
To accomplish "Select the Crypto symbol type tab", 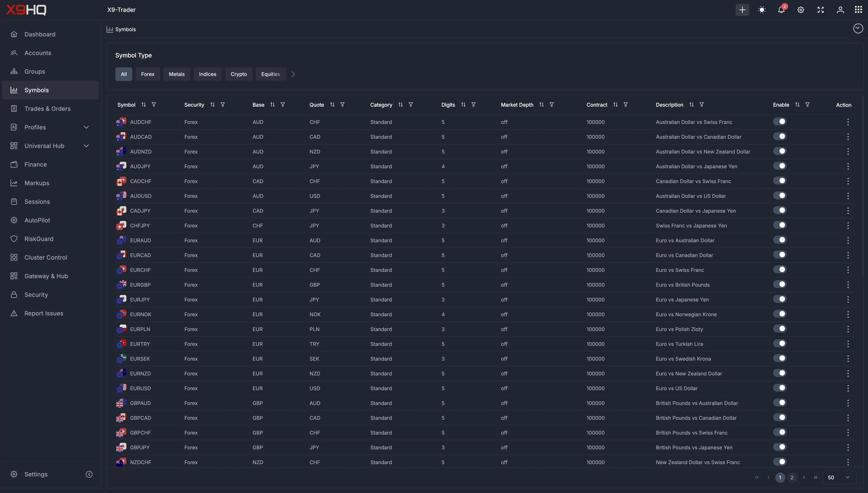I will coord(239,74).
